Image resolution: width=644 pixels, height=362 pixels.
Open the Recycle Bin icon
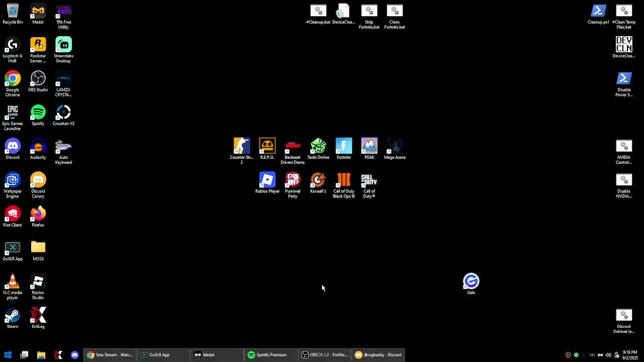pos(13,14)
